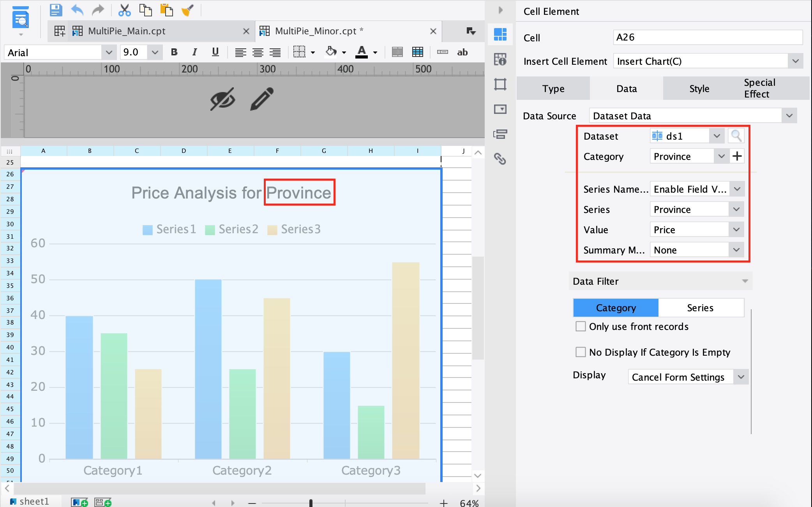Click the plus button next to Province category

[x=737, y=156]
